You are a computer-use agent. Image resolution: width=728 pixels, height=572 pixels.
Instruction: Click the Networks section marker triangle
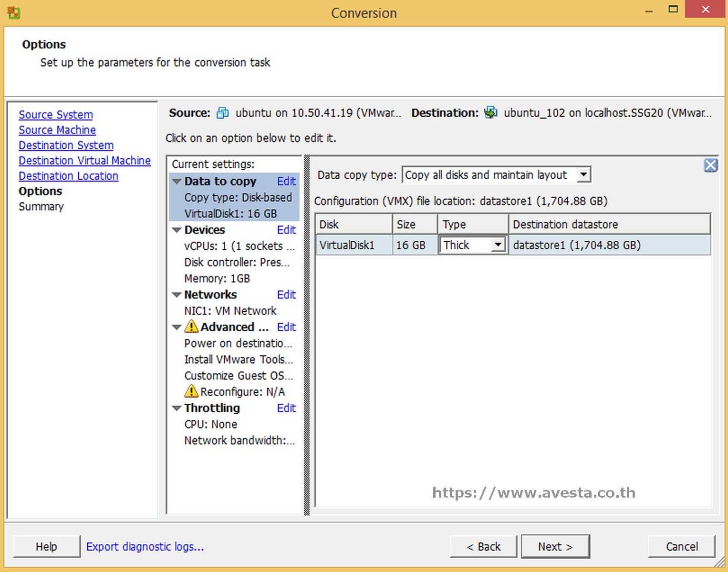(176, 295)
